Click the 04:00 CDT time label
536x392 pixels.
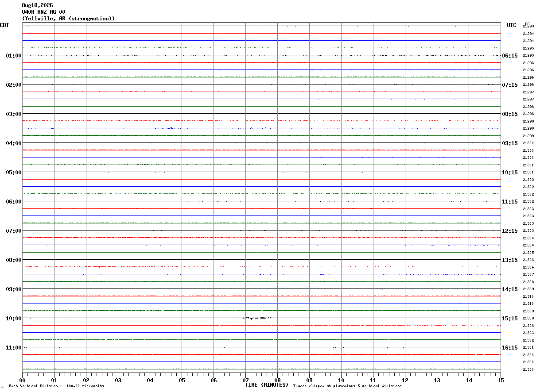14,143
